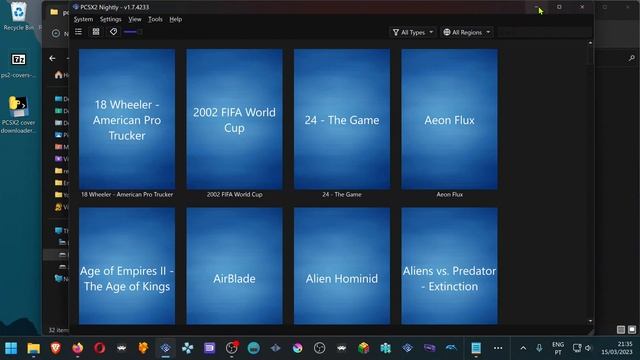Select the 24 - The Game cover
Viewport: 640px width, 360px height.
pos(342,119)
